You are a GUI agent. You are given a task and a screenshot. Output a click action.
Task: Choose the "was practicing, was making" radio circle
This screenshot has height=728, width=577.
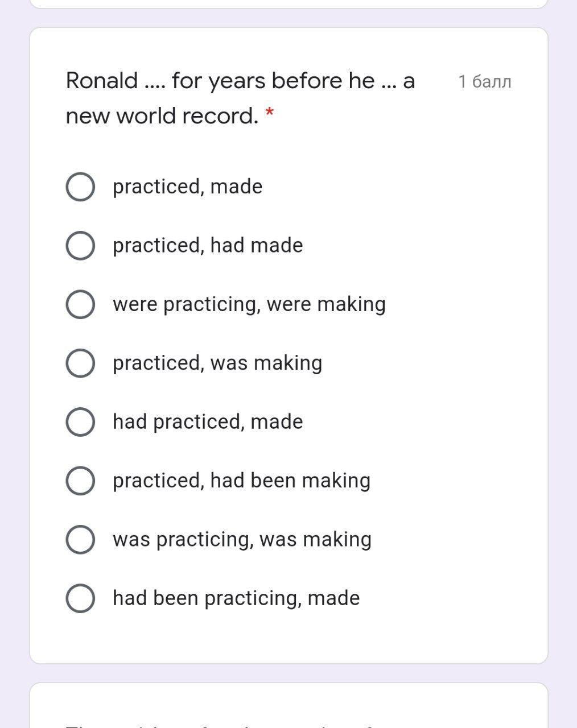[80, 539]
